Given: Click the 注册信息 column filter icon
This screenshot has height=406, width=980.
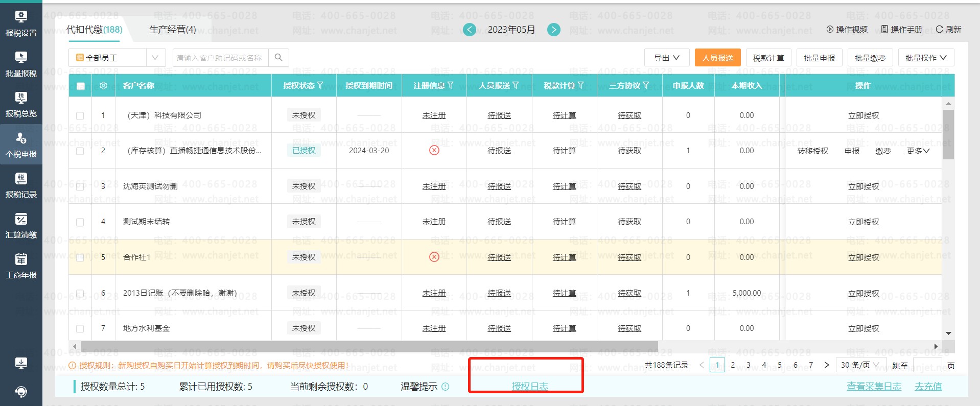Looking at the screenshot, I should click(451, 85).
